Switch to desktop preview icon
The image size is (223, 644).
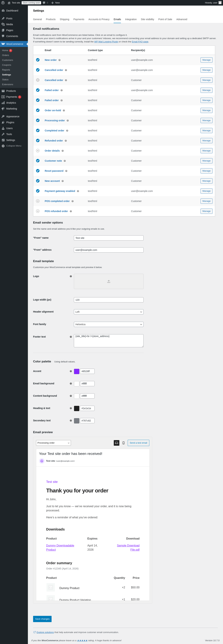117,443
